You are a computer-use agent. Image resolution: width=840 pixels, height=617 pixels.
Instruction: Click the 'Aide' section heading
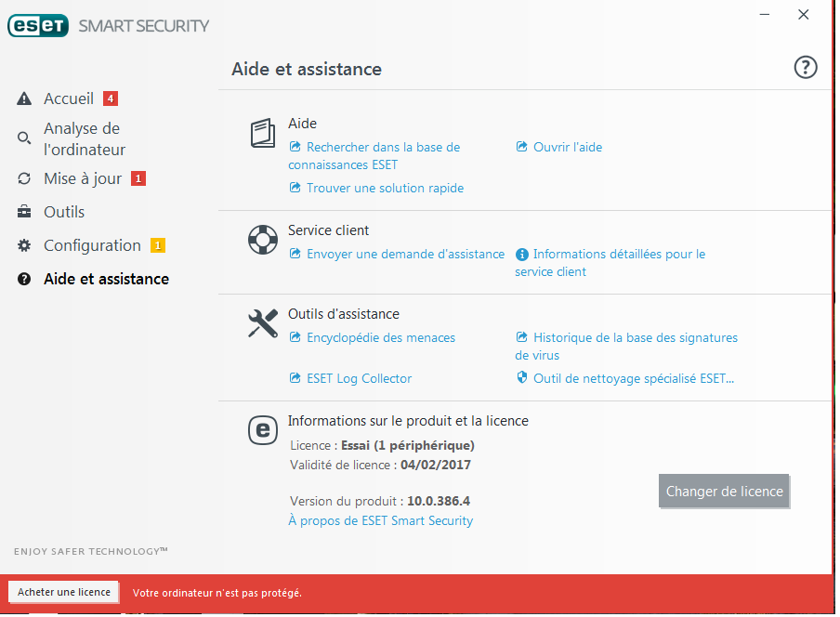pyautogui.click(x=302, y=124)
